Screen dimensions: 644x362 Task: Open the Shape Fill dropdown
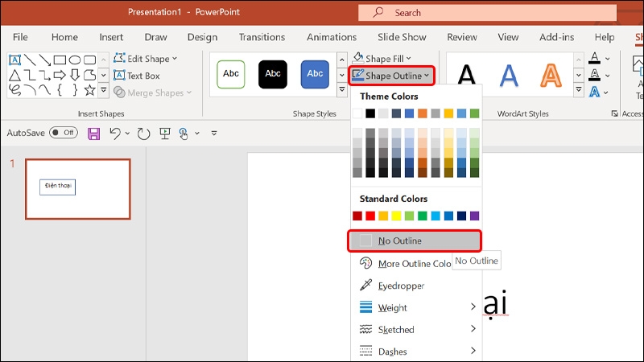382,59
